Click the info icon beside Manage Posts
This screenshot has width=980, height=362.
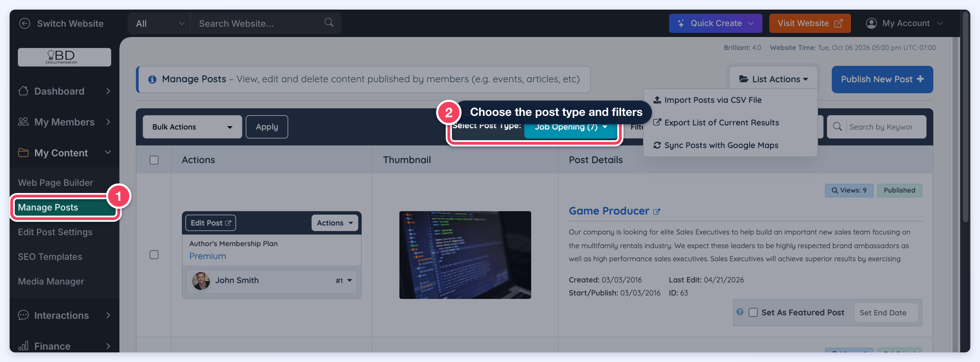coord(152,79)
